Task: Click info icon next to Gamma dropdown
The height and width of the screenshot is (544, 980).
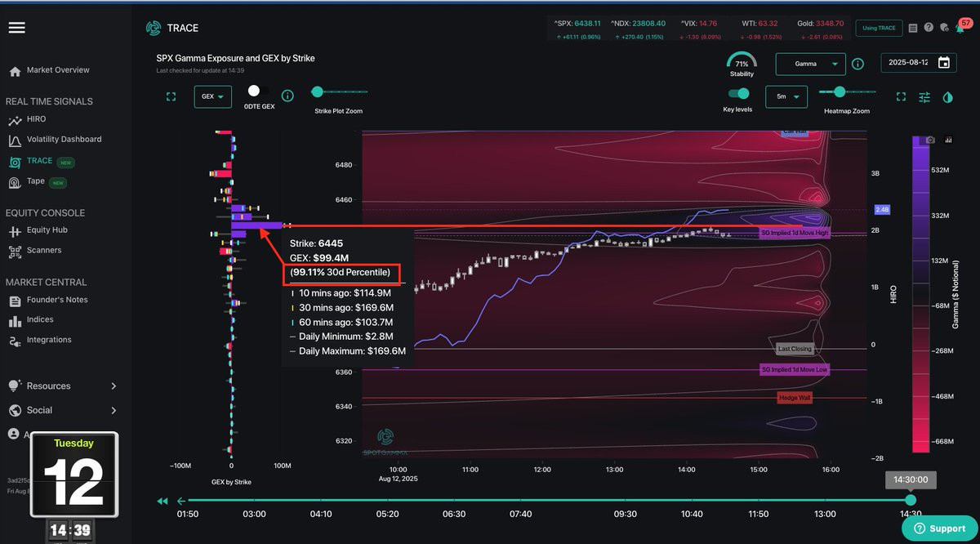Action: [x=857, y=64]
